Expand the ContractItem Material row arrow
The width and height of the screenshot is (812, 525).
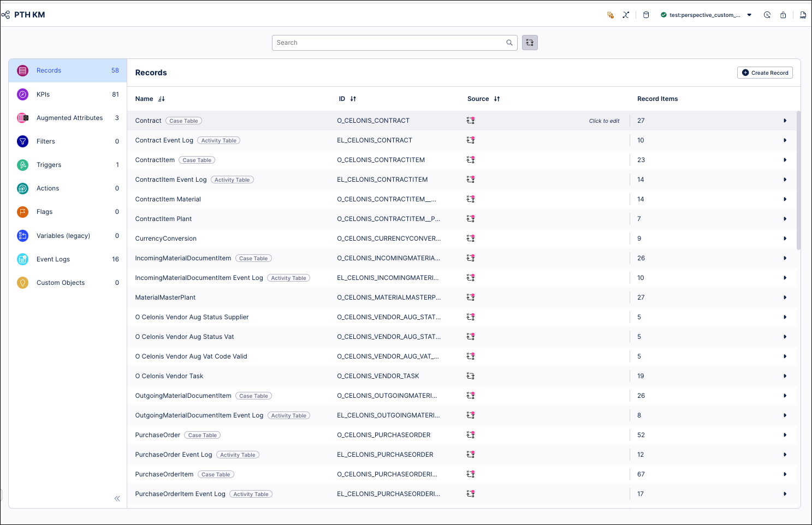pos(785,199)
